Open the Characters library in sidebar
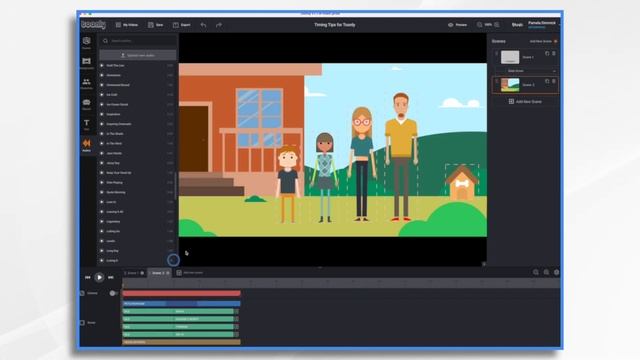Viewport: 640px width, 360px height. (87, 84)
